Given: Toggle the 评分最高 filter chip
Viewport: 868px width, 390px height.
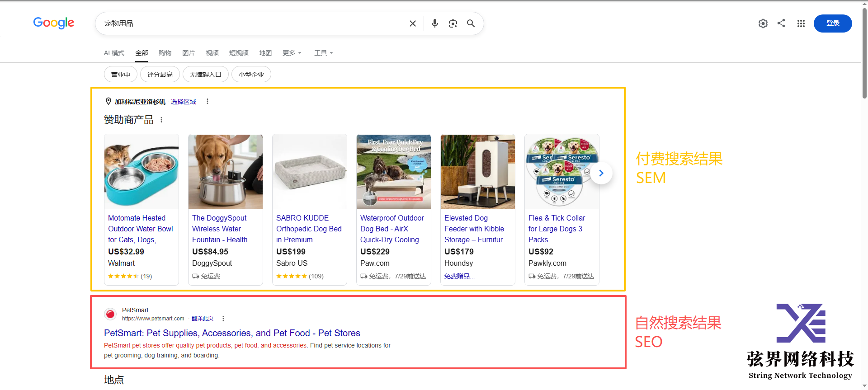Looking at the screenshot, I should (160, 75).
